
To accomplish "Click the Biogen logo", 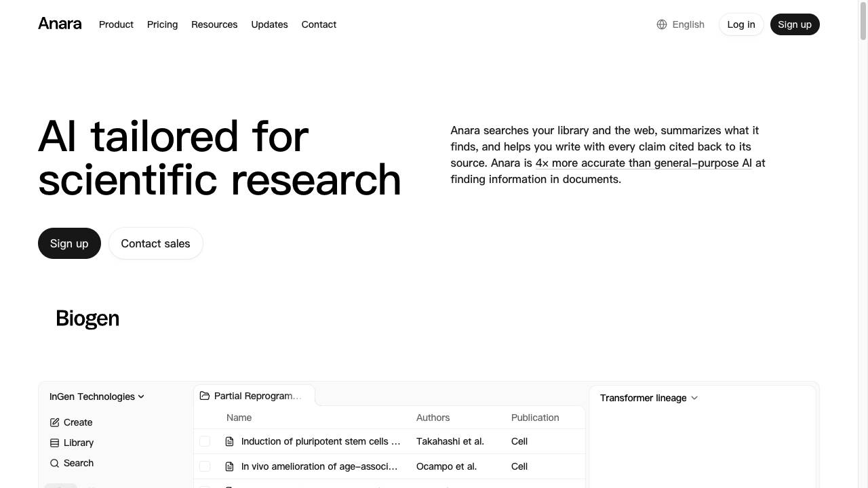I will pos(87,318).
